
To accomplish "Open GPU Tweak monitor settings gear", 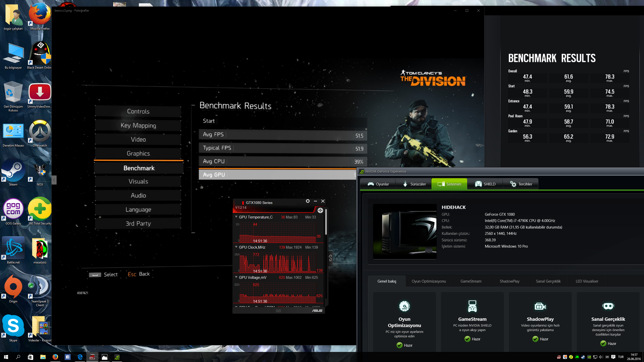I will 308,201.
